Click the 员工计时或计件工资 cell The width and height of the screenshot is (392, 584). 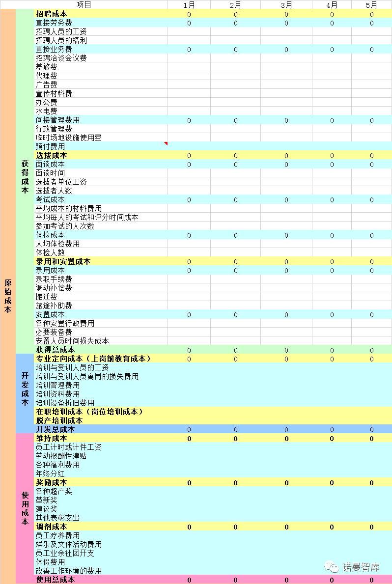(x=101, y=447)
